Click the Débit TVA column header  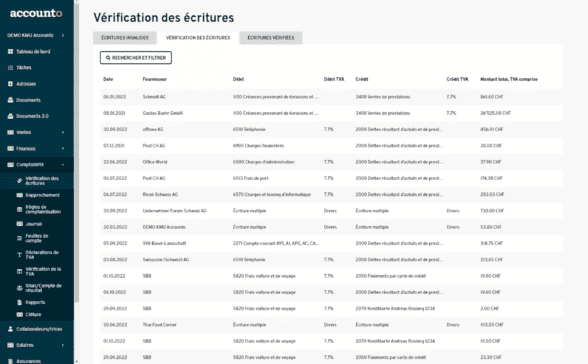coord(334,79)
